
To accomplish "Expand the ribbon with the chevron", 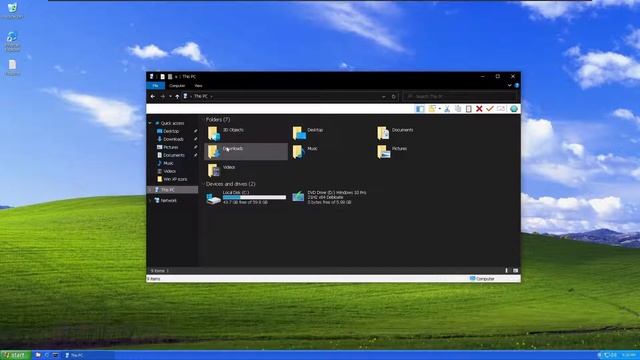I will point(509,86).
